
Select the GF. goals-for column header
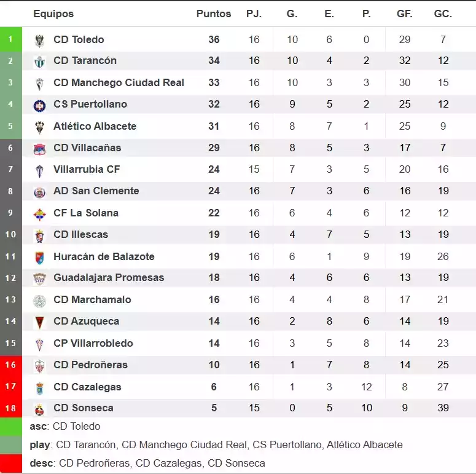coord(405,14)
